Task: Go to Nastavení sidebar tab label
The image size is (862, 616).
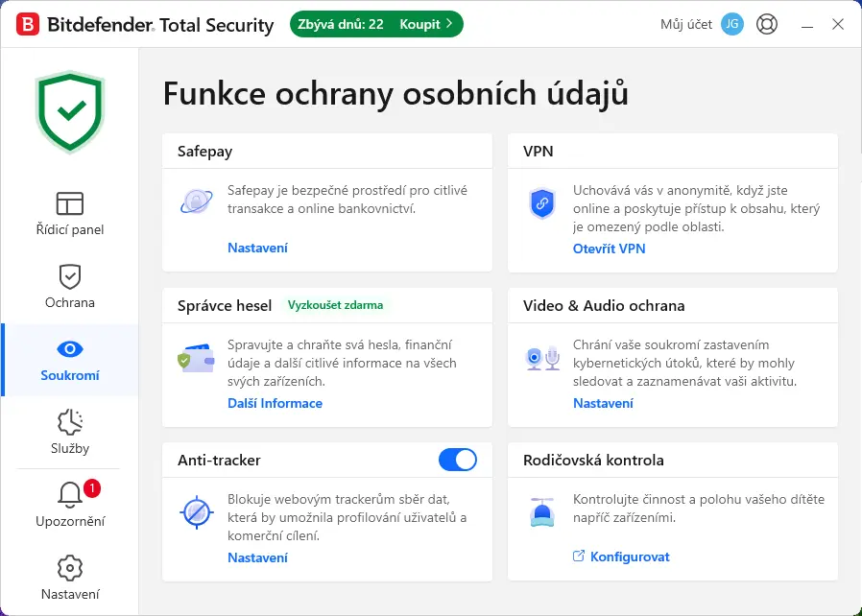Action: 70,594
